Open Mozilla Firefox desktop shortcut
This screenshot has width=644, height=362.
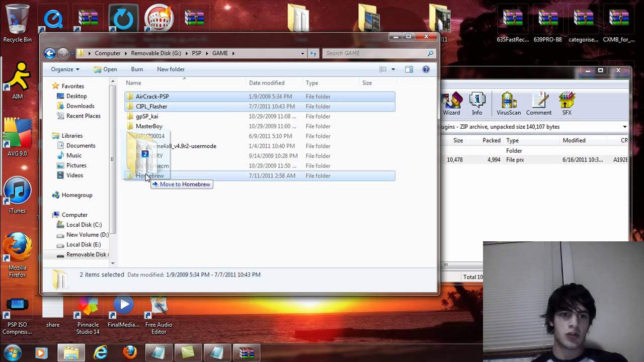17,255
